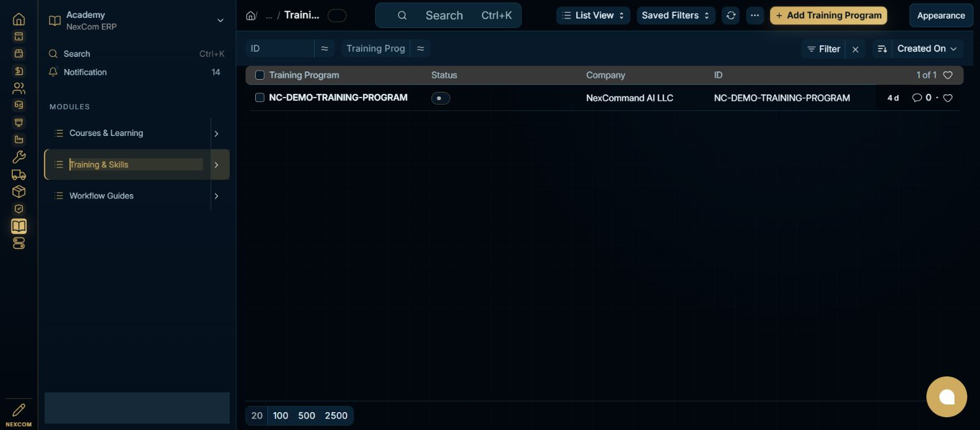The width and height of the screenshot is (980, 430).
Task: Click the Filter button
Action: pyautogui.click(x=824, y=48)
